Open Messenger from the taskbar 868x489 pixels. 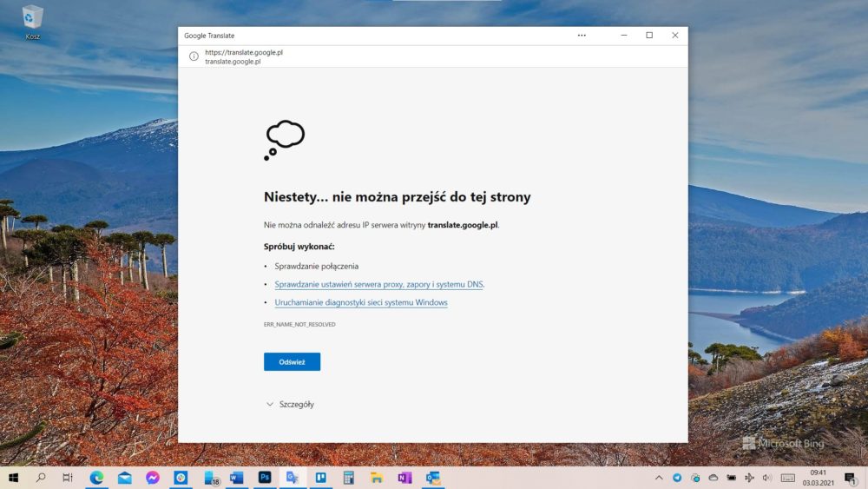(x=153, y=478)
